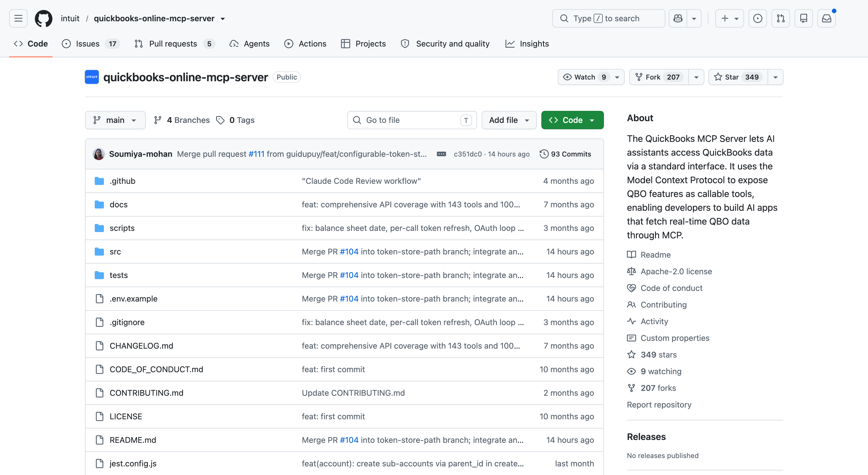This screenshot has height=475, width=868.
Task: Toggle Star on this repository
Action: tap(738, 77)
